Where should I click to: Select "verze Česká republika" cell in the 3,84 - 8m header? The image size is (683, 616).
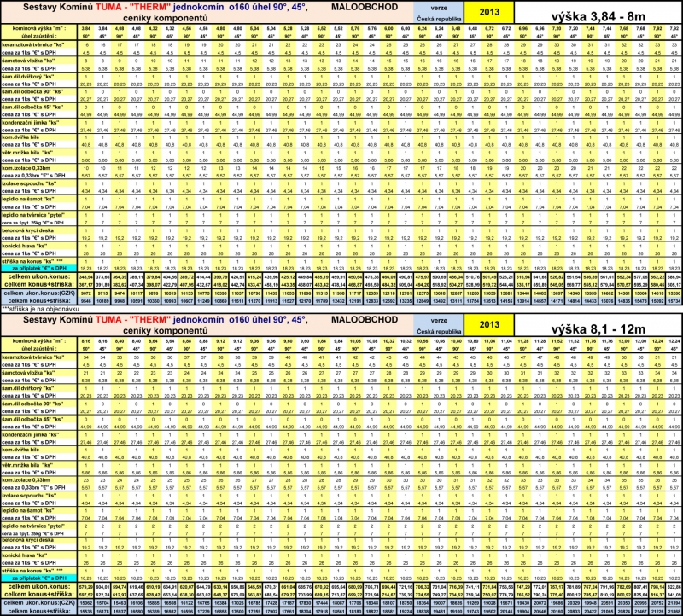[439, 13]
